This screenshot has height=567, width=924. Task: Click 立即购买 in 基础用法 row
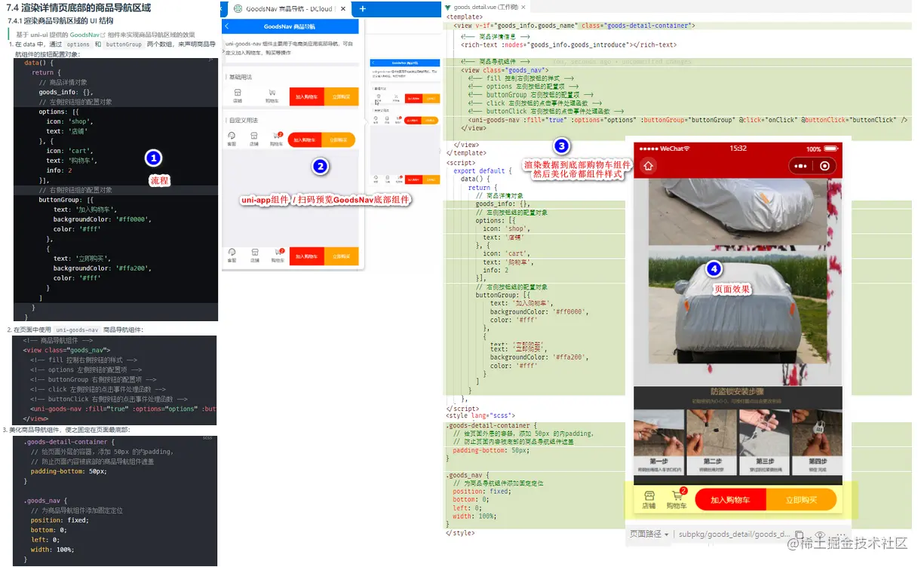(x=341, y=97)
